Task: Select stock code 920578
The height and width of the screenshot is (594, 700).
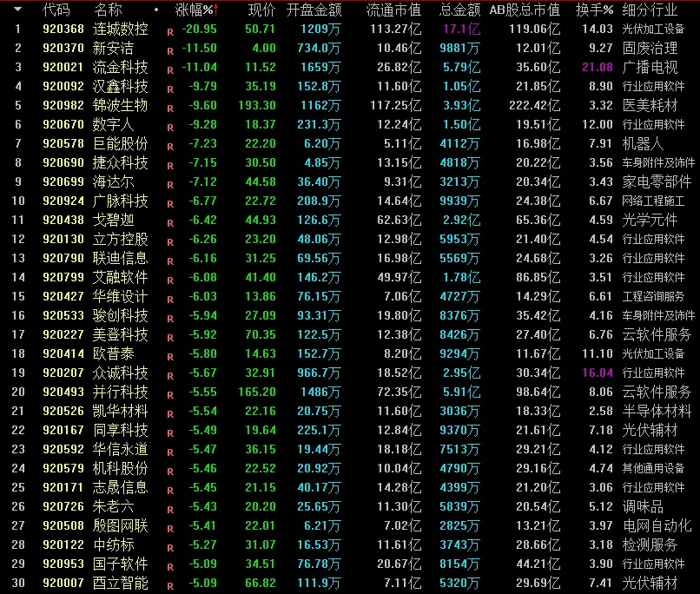Action: (x=63, y=143)
